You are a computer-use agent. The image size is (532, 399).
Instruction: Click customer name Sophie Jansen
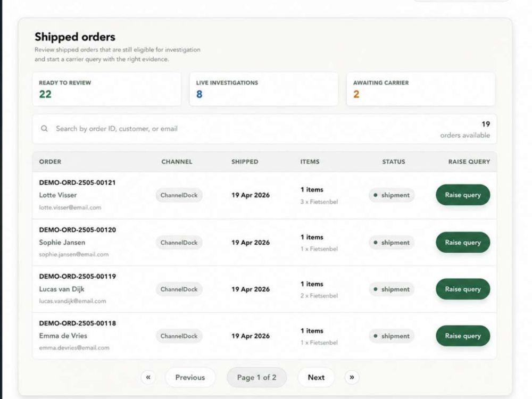click(x=62, y=242)
